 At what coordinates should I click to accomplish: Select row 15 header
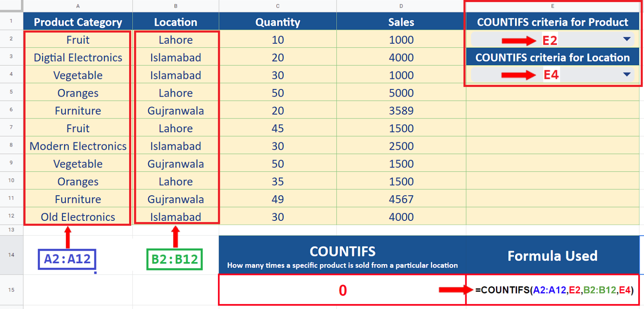pyautogui.click(x=11, y=290)
